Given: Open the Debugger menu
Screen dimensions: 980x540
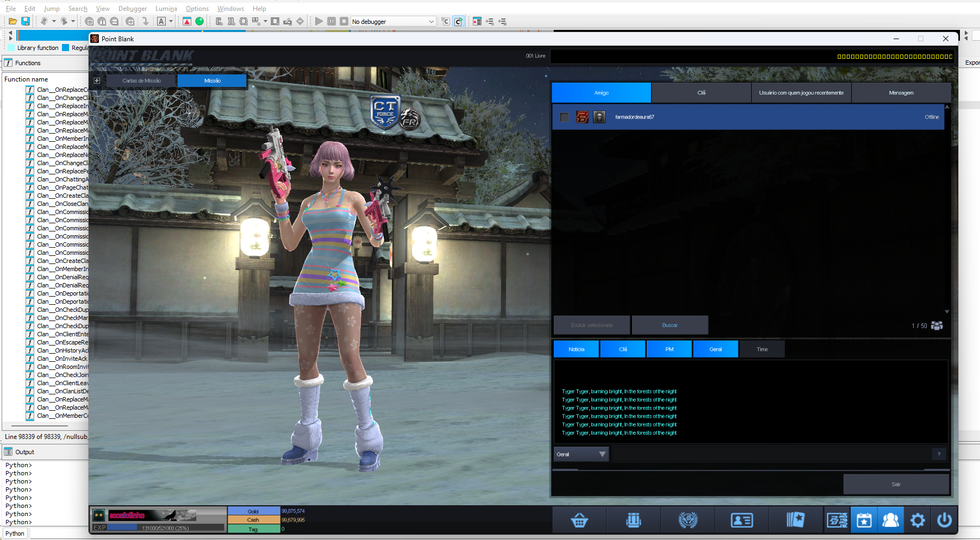Looking at the screenshot, I should click(x=133, y=8).
